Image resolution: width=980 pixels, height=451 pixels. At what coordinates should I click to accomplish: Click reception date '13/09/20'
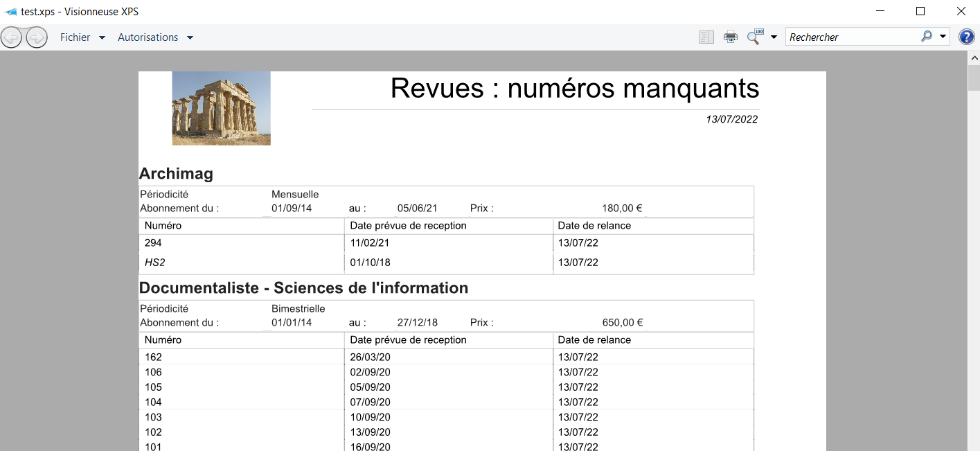[x=370, y=432]
